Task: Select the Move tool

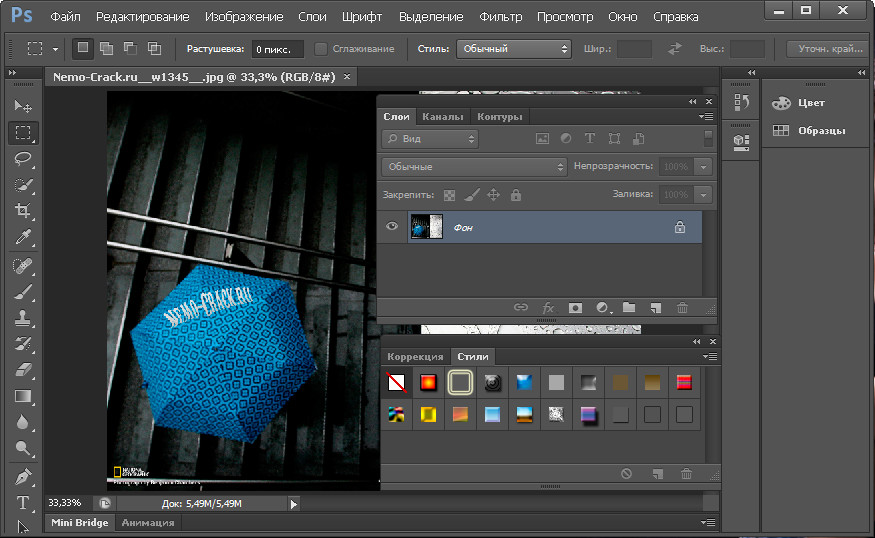Action: (23, 106)
